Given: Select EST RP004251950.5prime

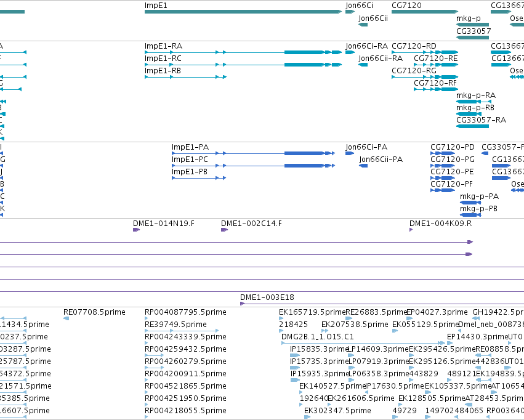Looking at the screenshot, I should (146, 405).
